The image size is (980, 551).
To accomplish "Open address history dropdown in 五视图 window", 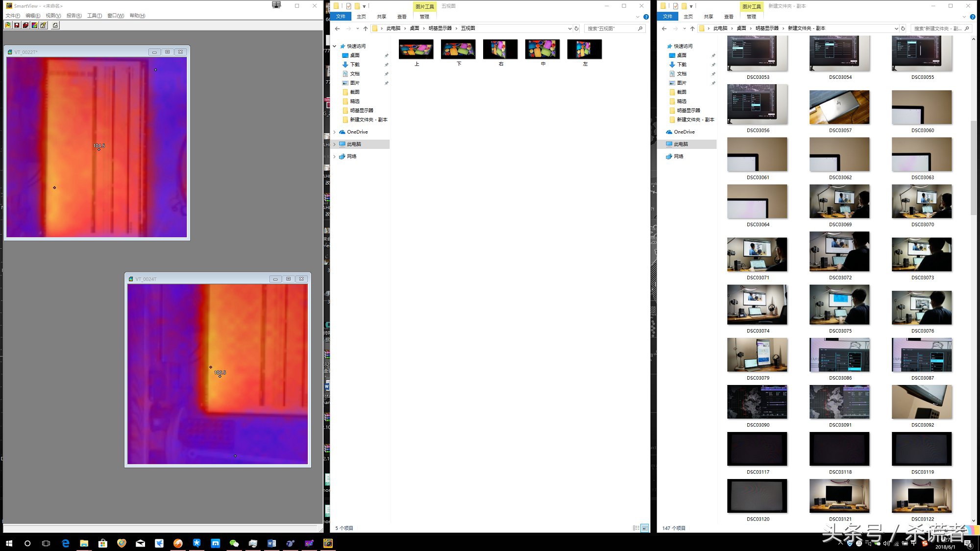I will pyautogui.click(x=569, y=28).
